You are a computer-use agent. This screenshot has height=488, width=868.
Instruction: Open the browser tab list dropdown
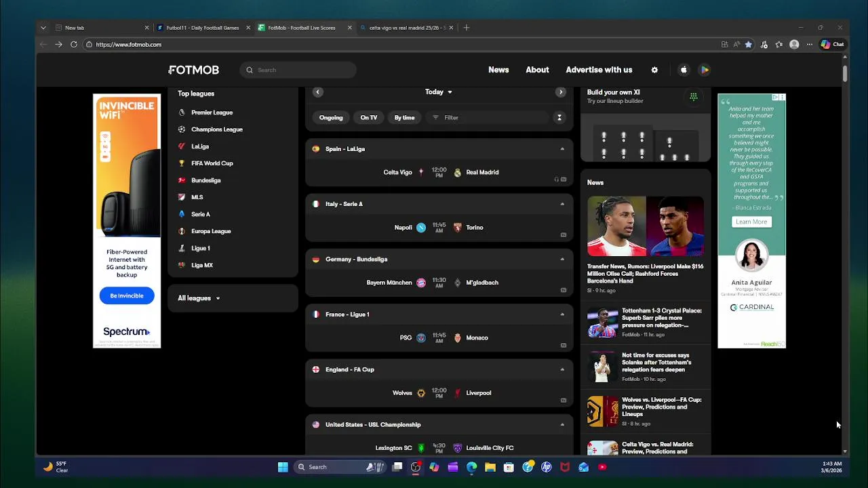point(43,28)
